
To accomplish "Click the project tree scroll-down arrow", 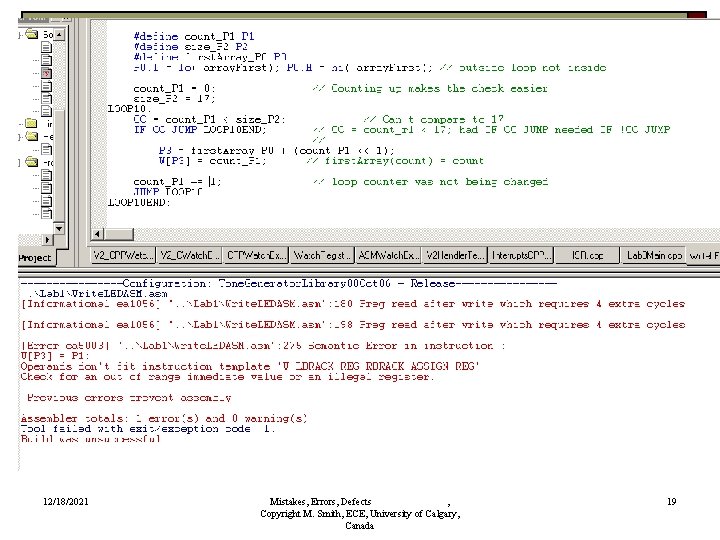I will tap(59, 228).
